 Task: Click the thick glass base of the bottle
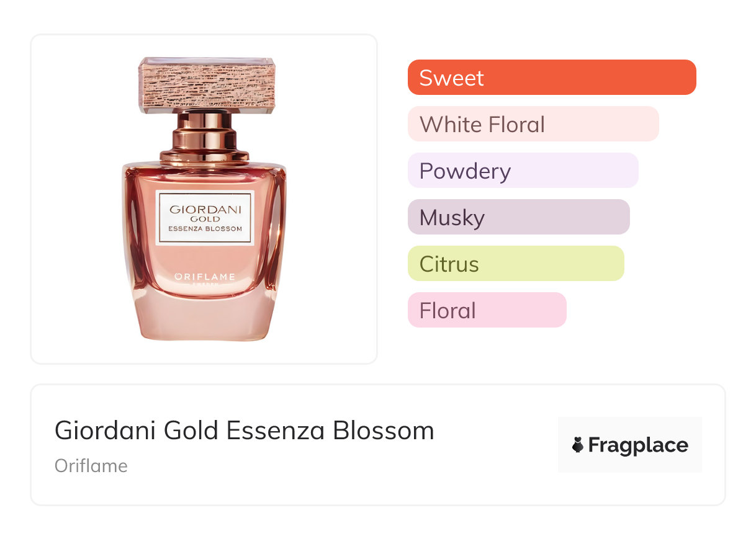click(205, 319)
